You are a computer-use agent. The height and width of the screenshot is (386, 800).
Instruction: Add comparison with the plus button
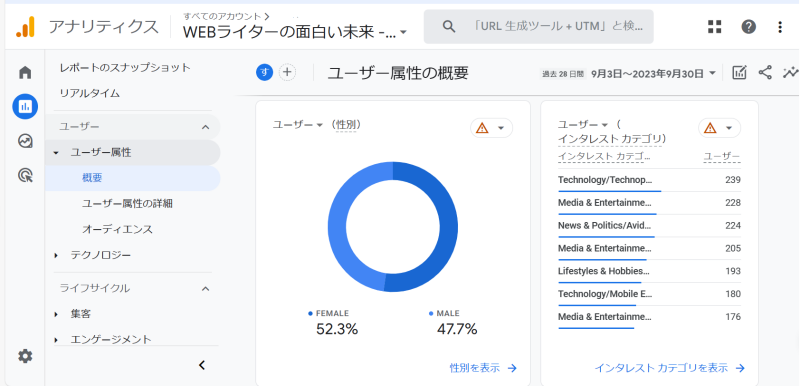point(287,73)
